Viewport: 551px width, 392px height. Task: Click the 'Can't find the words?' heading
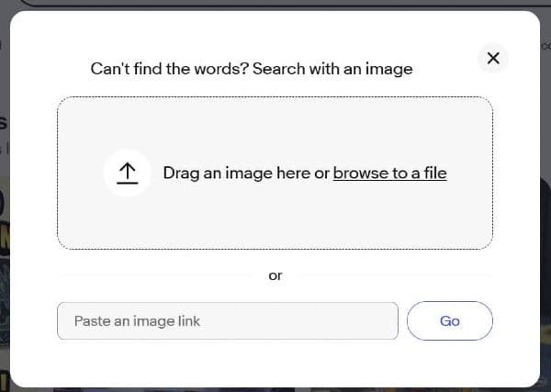169,68
